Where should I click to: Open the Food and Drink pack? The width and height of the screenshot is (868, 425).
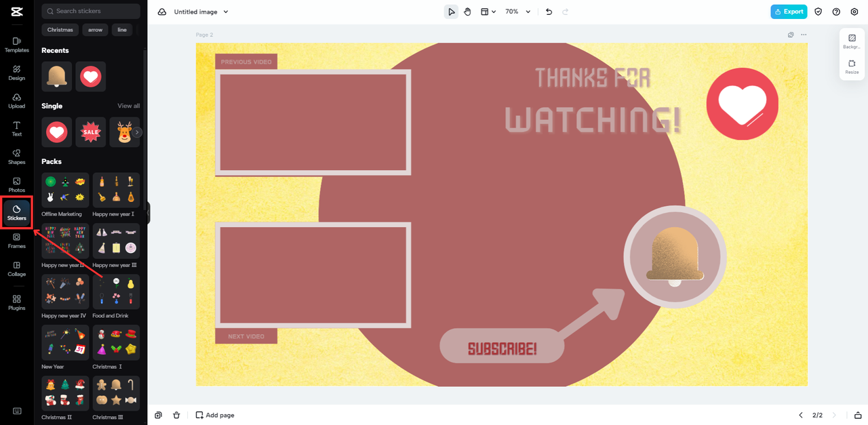pyautogui.click(x=116, y=291)
